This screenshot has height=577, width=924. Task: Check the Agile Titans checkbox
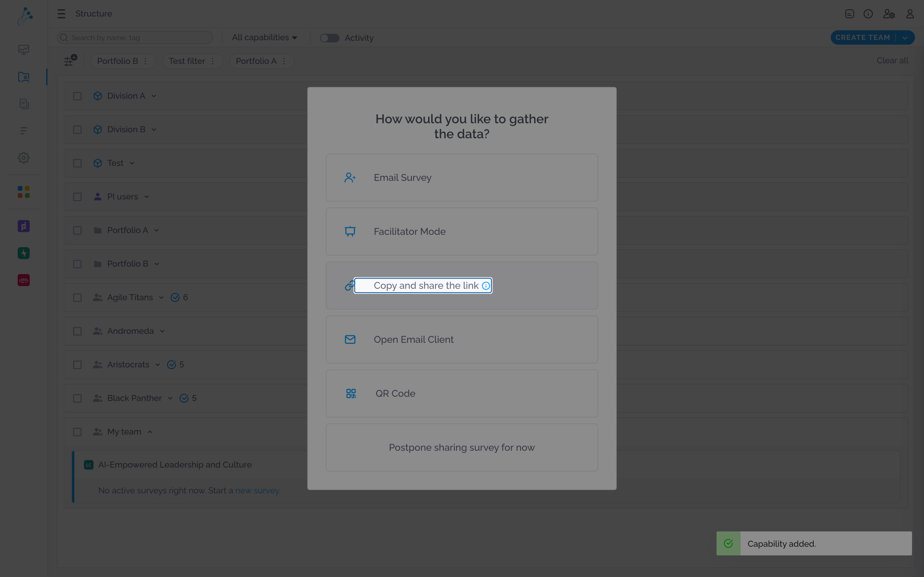(77, 297)
